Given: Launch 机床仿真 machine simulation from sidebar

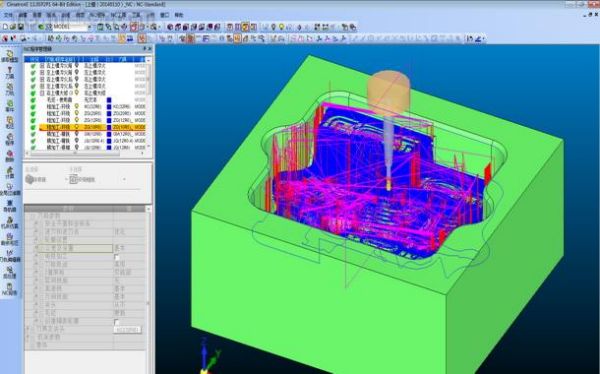Looking at the screenshot, I should [10, 223].
